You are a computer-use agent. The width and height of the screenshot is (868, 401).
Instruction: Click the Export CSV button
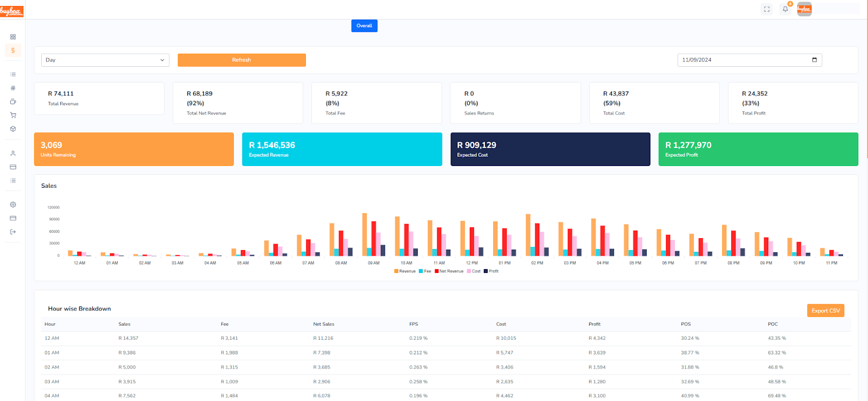826,310
